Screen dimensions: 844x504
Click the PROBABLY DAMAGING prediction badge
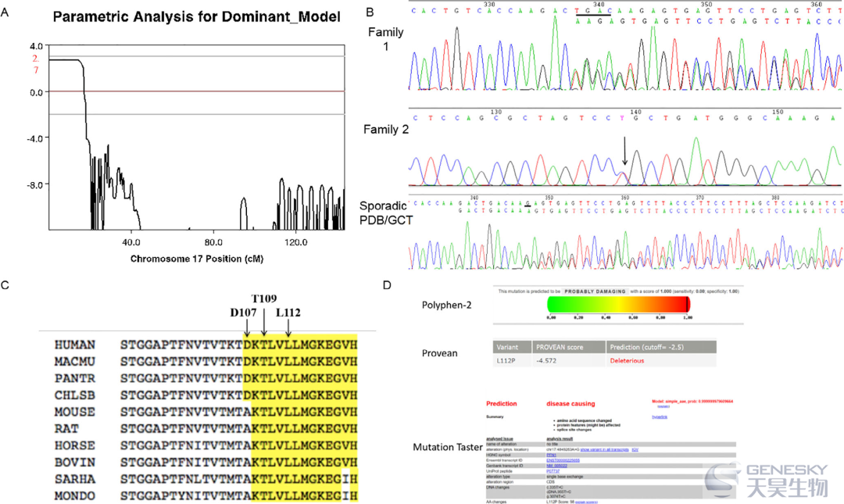(x=595, y=291)
